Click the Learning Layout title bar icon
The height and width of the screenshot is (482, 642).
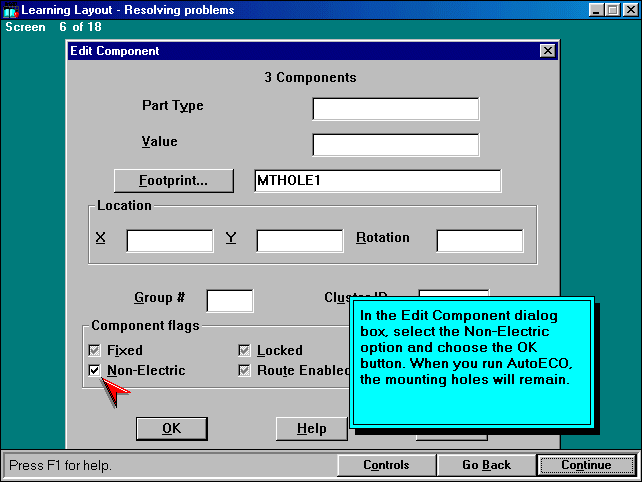click(12, 10)
